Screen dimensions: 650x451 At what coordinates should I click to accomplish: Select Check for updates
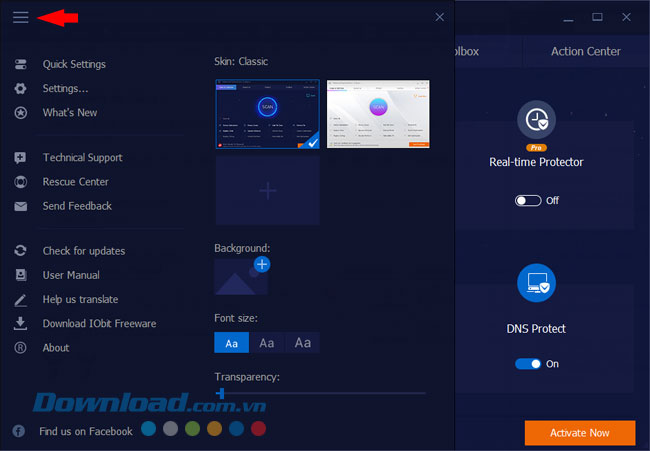point(84,251)
